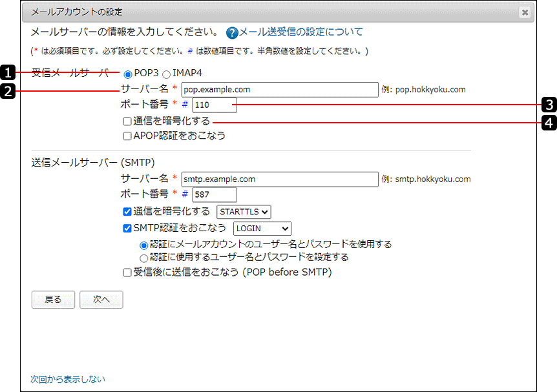Viewport: 557px width, 392px height.
Task: Toggle SMTP認証をおこなう checkbox
Action: (x=127, y=229)
